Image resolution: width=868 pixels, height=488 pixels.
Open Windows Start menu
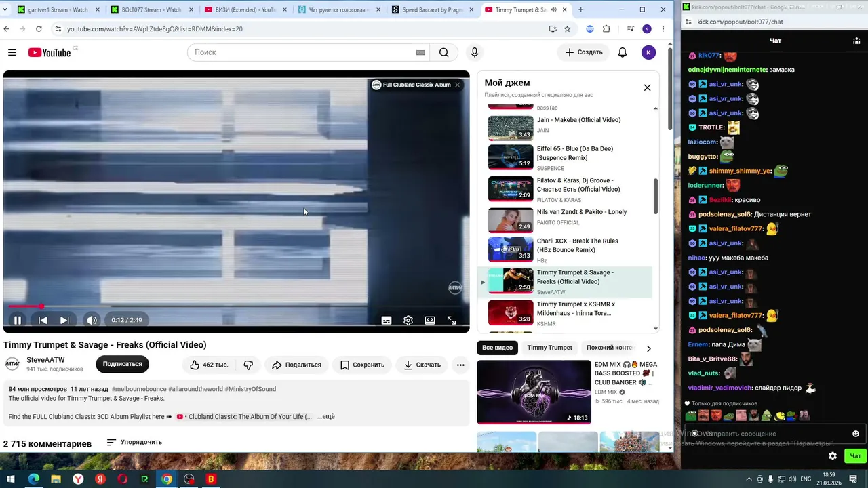12,479
